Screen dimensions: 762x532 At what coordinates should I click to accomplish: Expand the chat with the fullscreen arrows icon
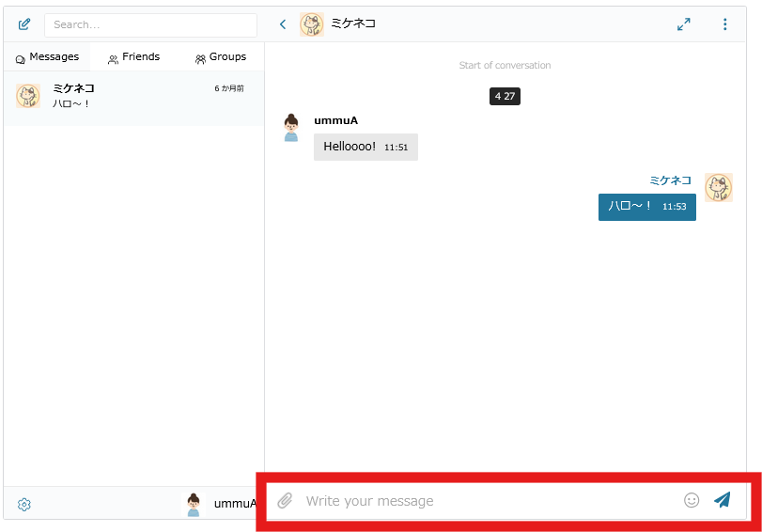[x=684, y=24]
